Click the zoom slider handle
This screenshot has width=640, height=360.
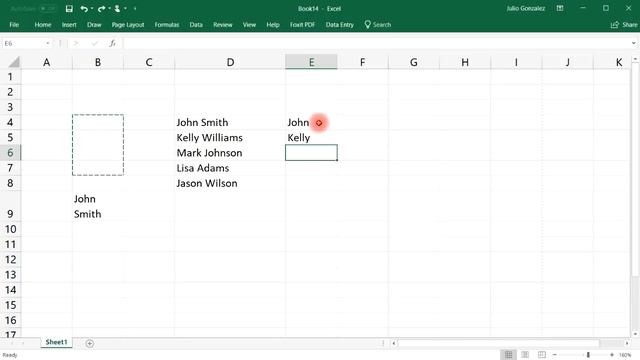click(x=588, y=355)
